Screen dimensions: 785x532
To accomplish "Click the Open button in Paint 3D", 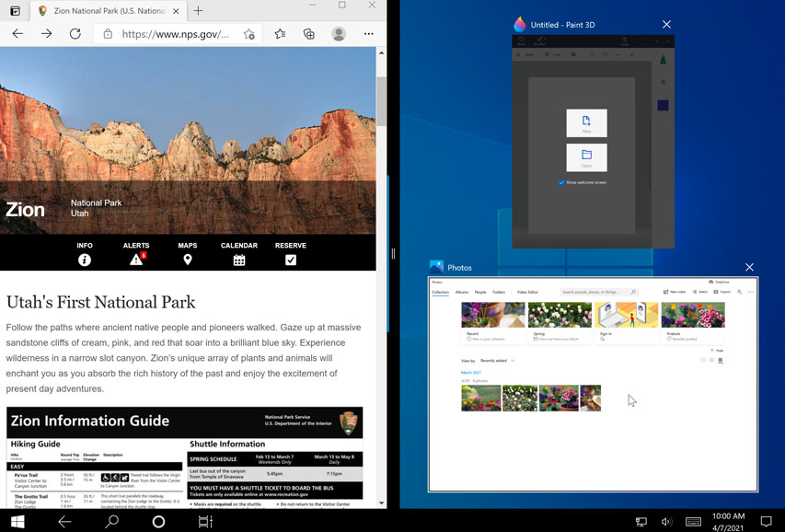I will (x=586, y=157).
